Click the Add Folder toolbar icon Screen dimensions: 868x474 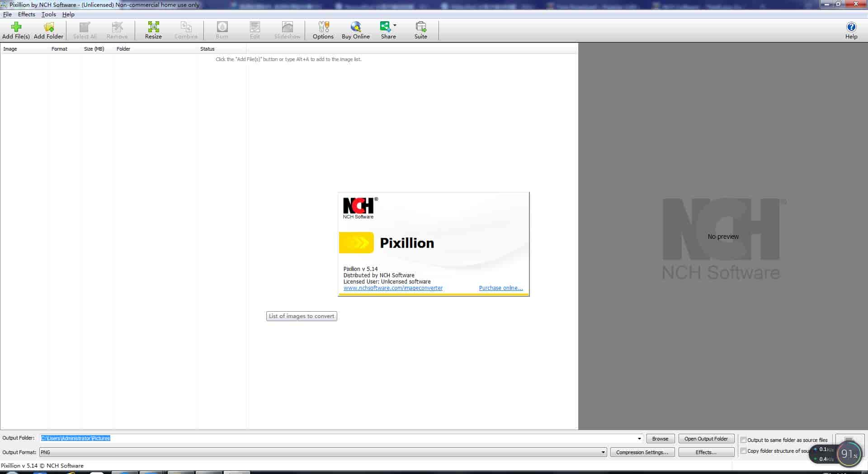tap(49, 30)
